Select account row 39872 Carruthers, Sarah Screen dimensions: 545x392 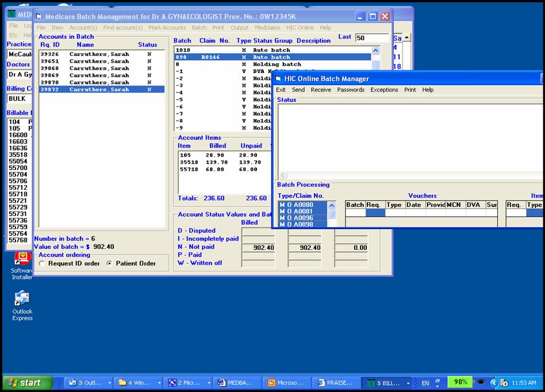click(102, 89)
